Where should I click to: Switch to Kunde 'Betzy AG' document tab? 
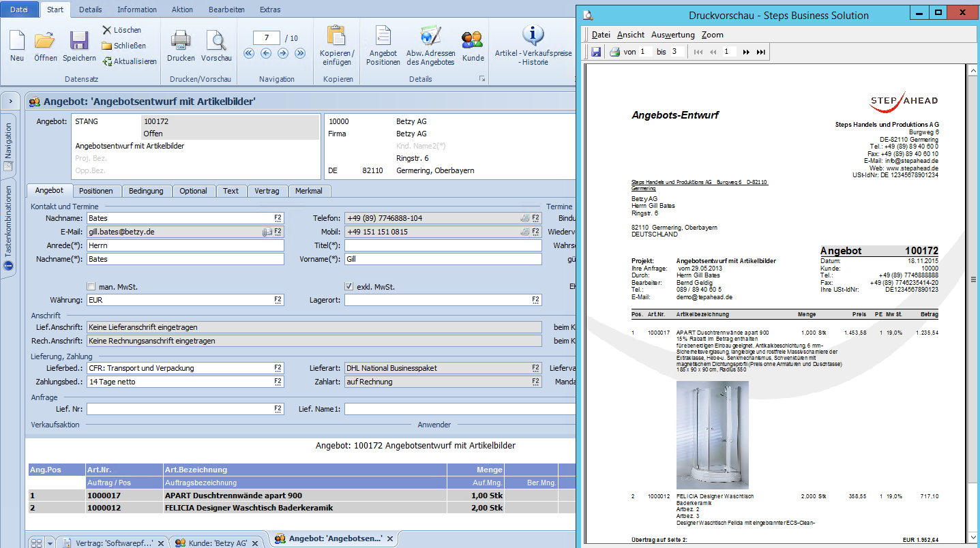tap(216, 543)
